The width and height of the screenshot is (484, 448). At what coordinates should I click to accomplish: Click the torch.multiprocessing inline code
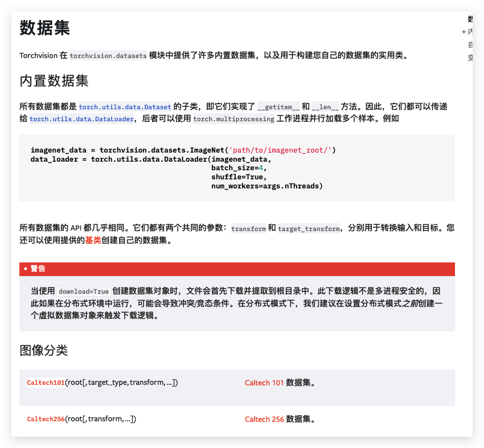(233, 119)
